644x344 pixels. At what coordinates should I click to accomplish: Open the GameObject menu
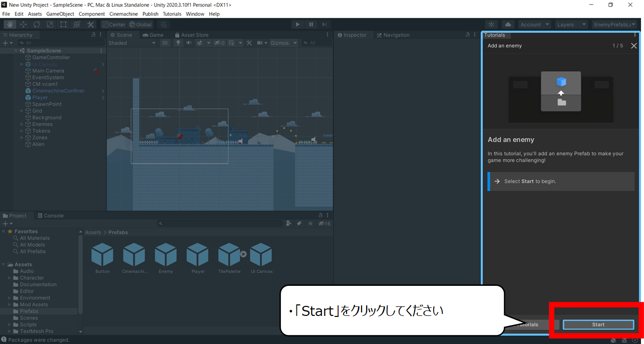click(61, 14)
